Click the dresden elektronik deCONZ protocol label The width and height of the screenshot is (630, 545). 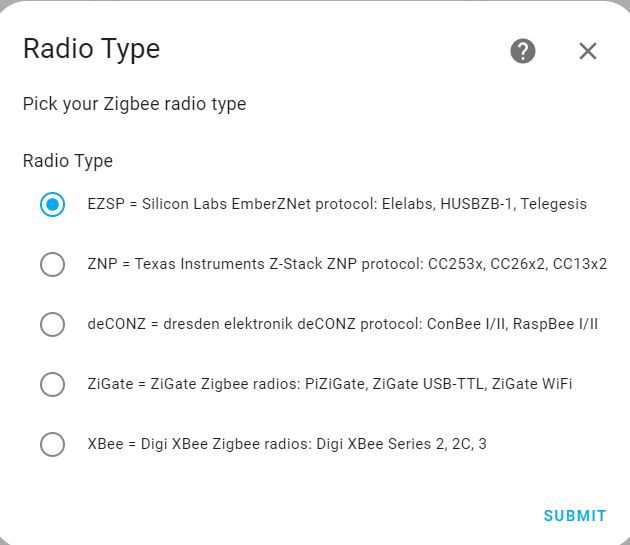coord(343,324)
